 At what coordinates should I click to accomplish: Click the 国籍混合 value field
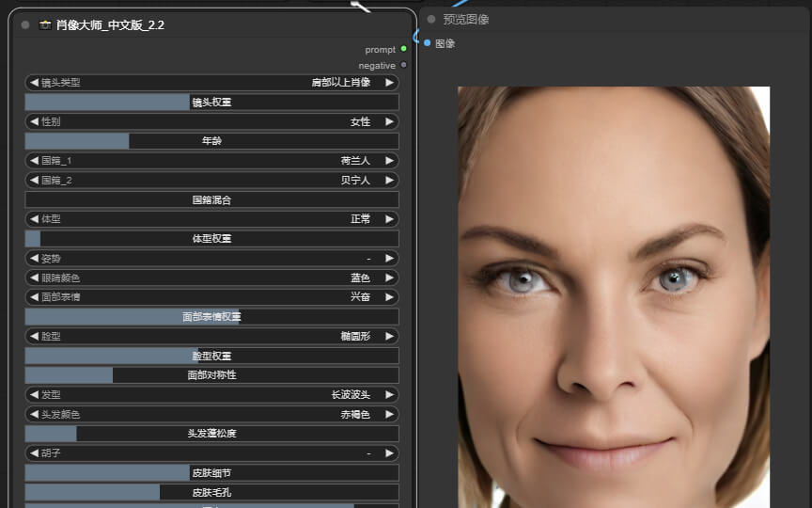(x=211, y=199)
